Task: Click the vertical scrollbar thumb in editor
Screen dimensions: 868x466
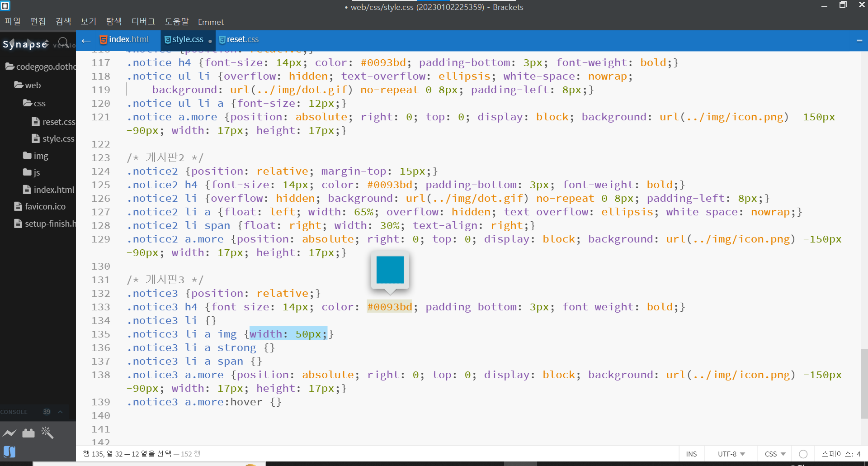Action: pos(864,384)
